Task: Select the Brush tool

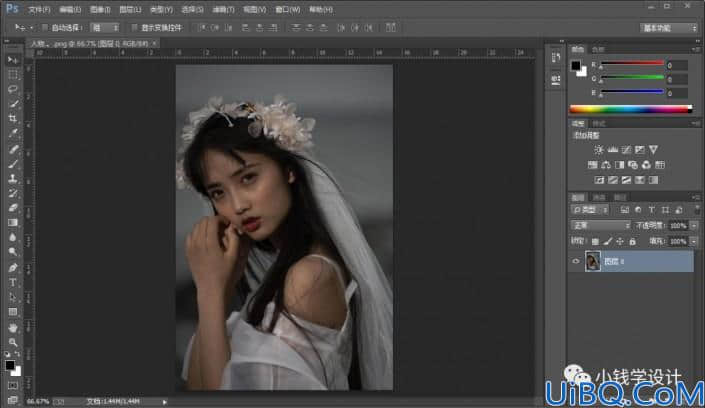Action: pos(13,164)
